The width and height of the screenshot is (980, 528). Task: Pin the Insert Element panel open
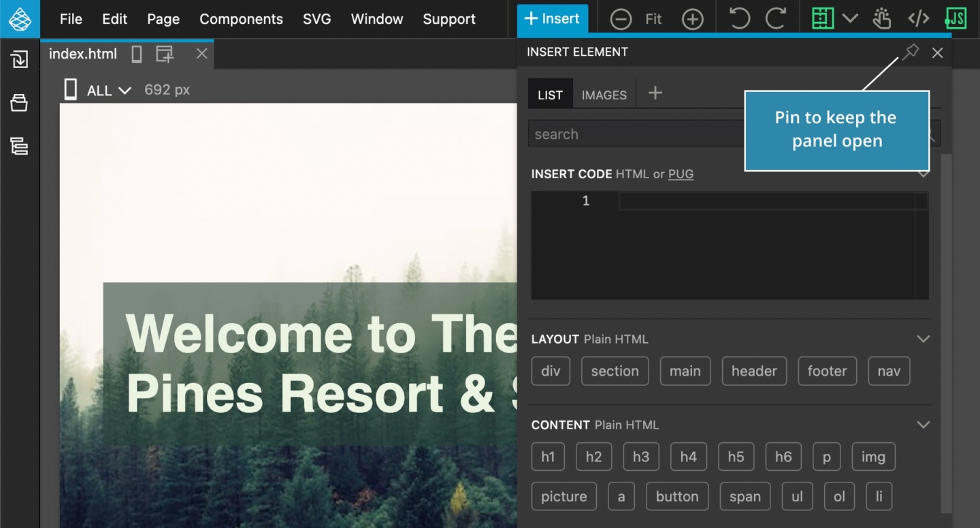[910, 52]
